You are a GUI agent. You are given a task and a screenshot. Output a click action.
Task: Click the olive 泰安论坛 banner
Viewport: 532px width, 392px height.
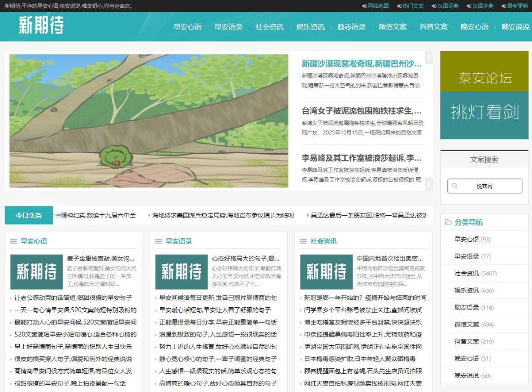coord(484,72)
